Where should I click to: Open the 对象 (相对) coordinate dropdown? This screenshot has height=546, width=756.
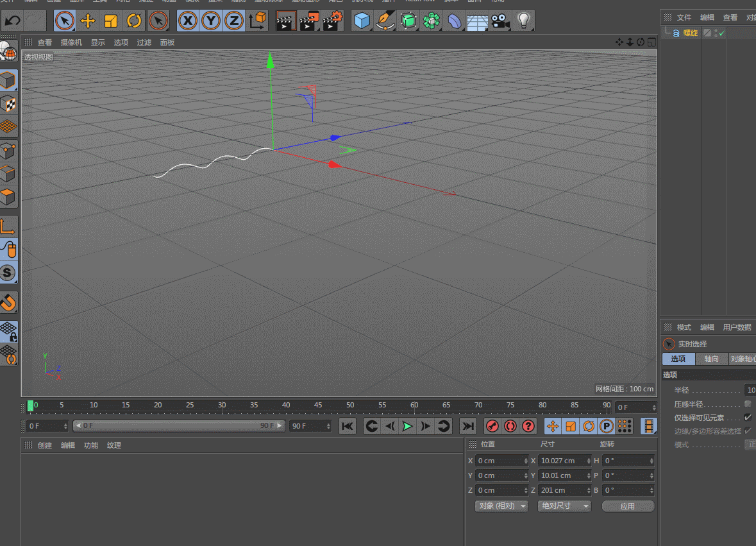(x=501, y=506)
